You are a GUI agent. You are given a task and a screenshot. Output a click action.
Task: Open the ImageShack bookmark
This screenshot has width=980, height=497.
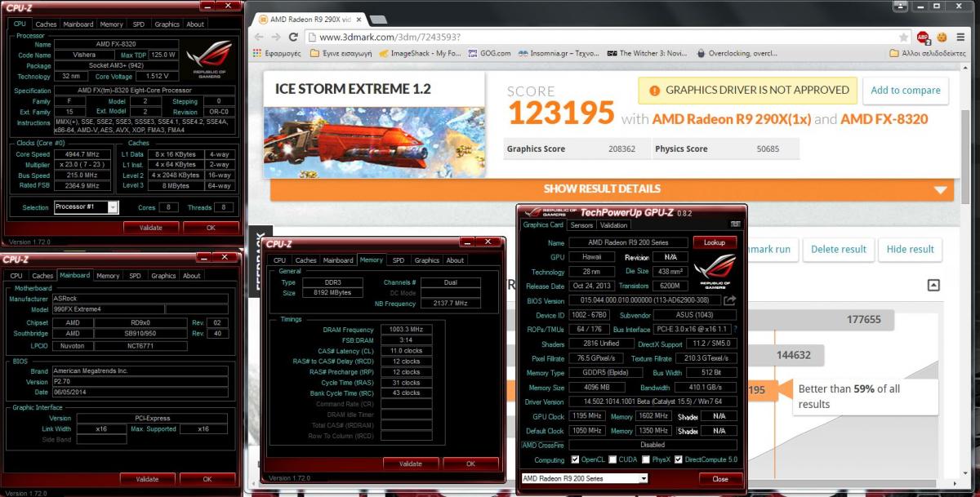(420, 53)
